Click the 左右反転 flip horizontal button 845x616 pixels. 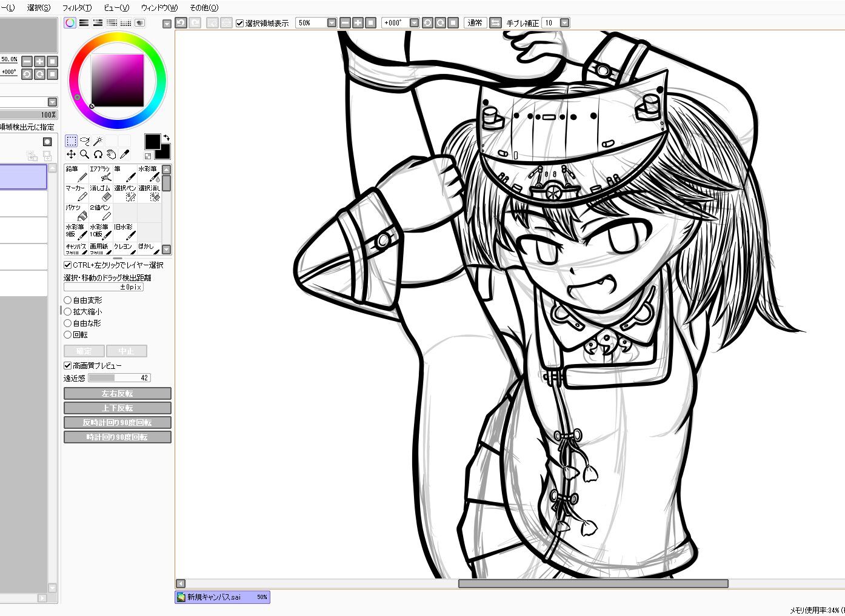coord(118,394)
